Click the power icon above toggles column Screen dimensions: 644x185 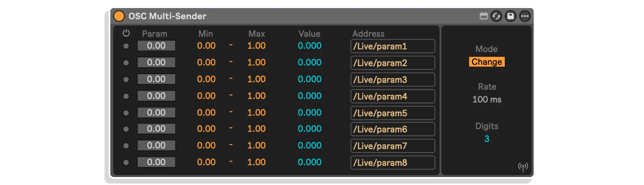[126, 33]
